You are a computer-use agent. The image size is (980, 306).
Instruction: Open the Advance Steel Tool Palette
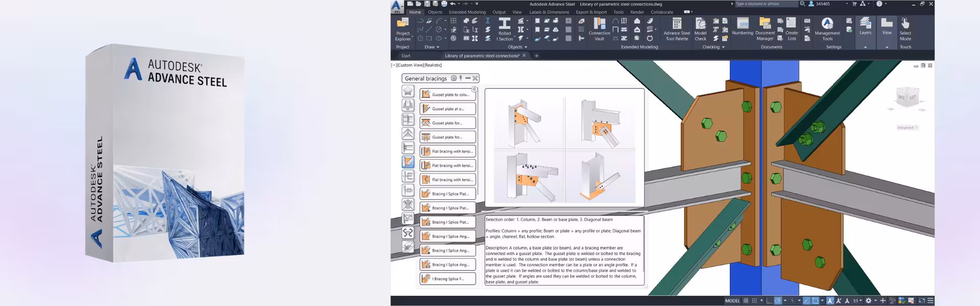click(x=677, y=29)
